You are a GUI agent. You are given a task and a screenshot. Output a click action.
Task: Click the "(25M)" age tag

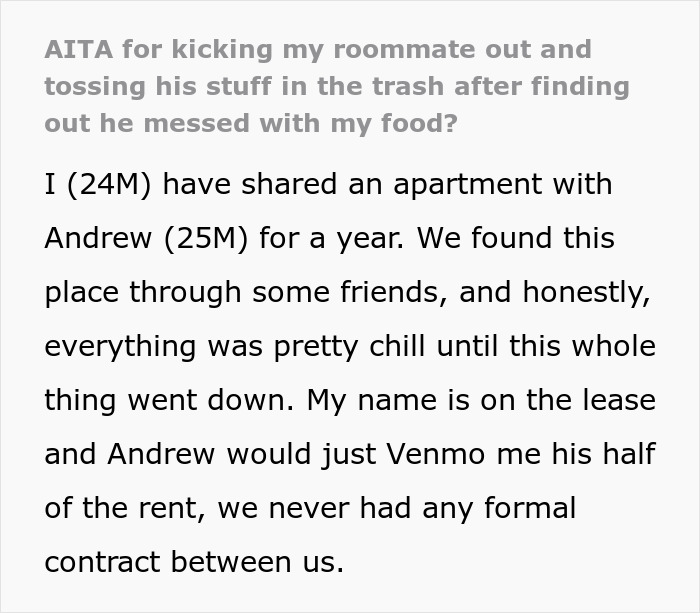(x=206, y=238)
